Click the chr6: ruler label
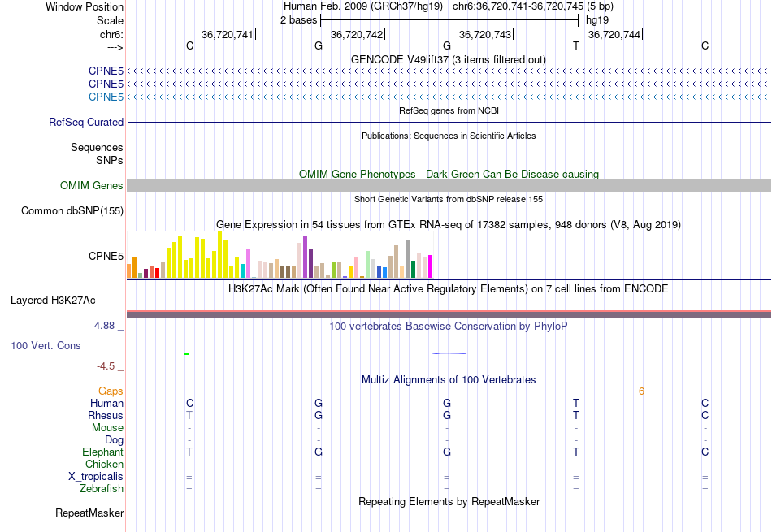 (x=111, y=34)
